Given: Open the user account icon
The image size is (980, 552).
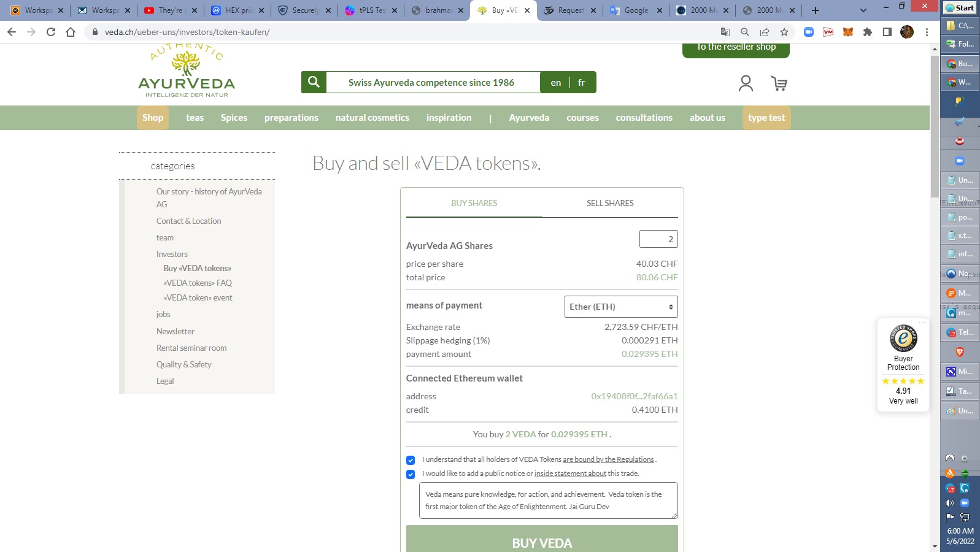Looking at the screenshot, I should 746,83.
